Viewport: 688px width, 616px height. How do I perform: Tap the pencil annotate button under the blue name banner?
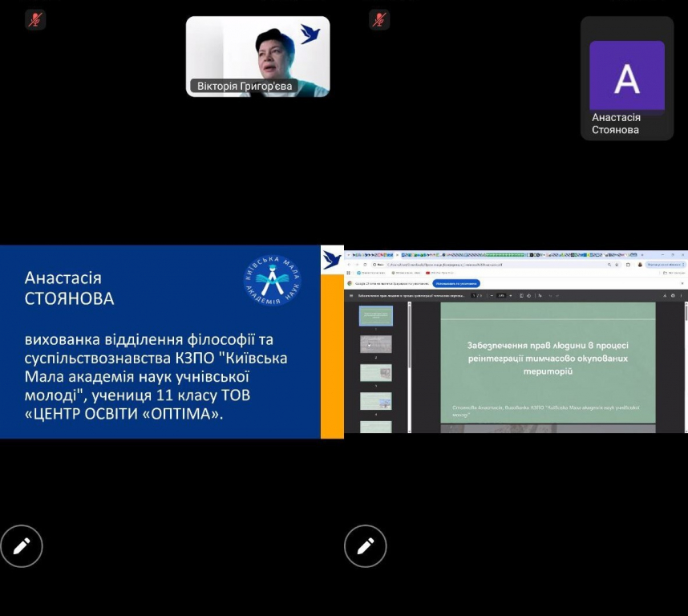click(x=22, y=546)
